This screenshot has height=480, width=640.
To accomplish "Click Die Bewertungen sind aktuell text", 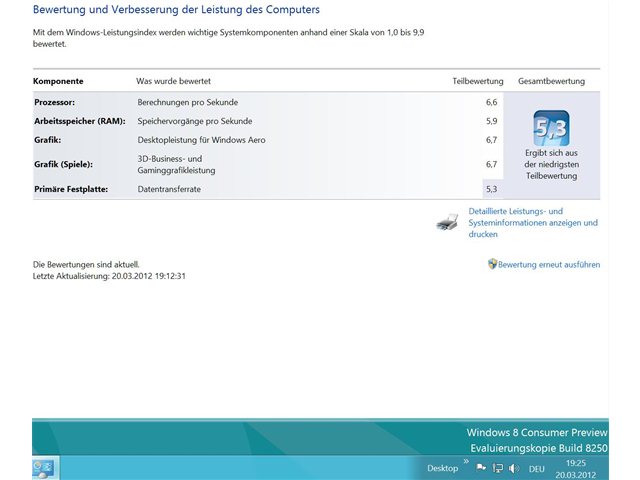I will [x=86, y=265].
